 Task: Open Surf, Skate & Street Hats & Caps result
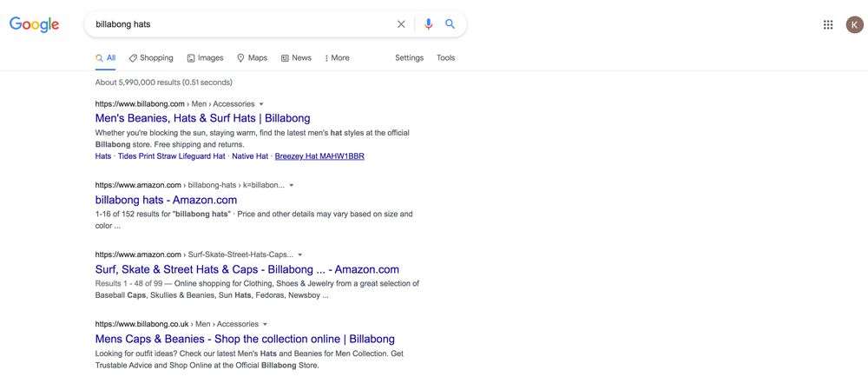[247, 269]
